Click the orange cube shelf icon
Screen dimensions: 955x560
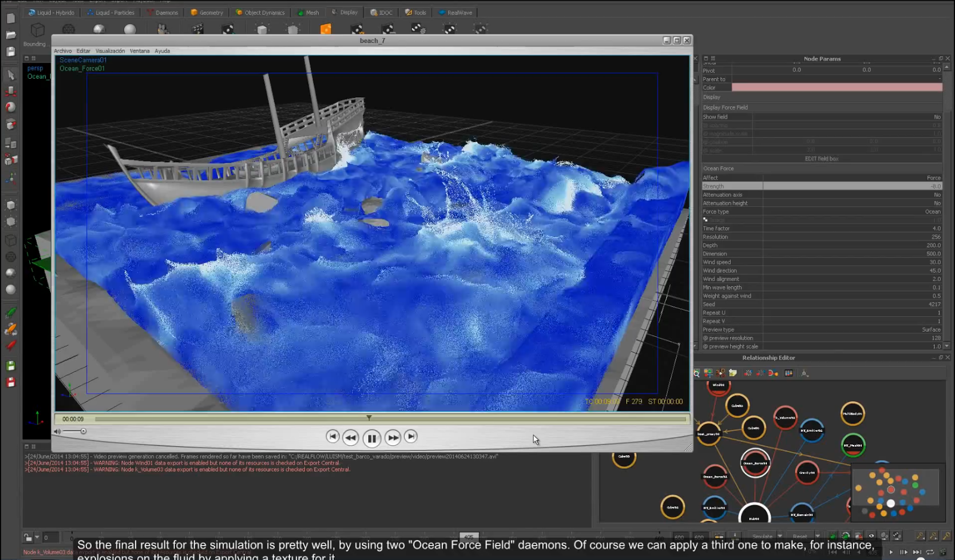(x=325, y=29)
